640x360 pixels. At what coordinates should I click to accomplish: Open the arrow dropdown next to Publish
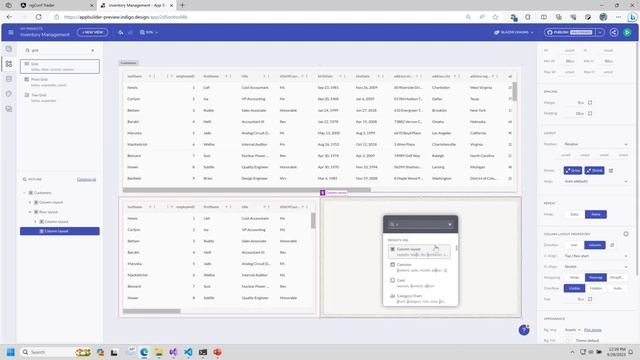(600, 32)
